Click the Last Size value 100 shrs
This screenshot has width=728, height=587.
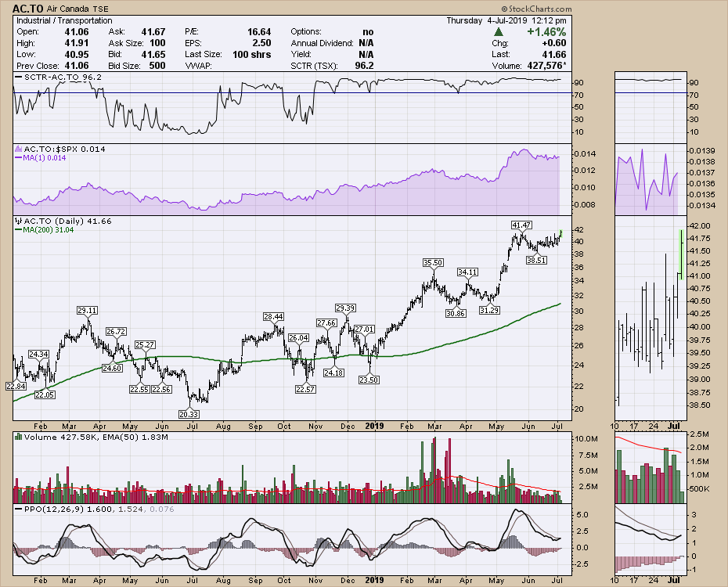click(x=251, y=54)
